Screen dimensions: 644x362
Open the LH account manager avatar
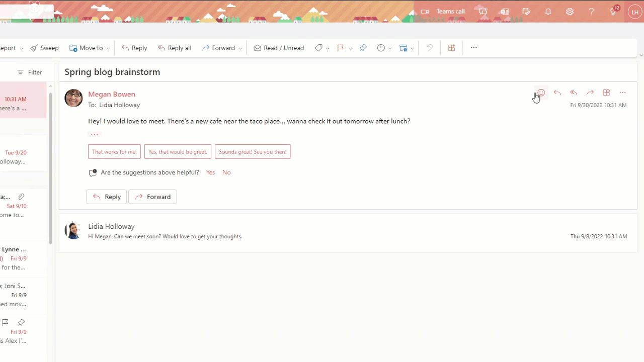click(635, 12)
